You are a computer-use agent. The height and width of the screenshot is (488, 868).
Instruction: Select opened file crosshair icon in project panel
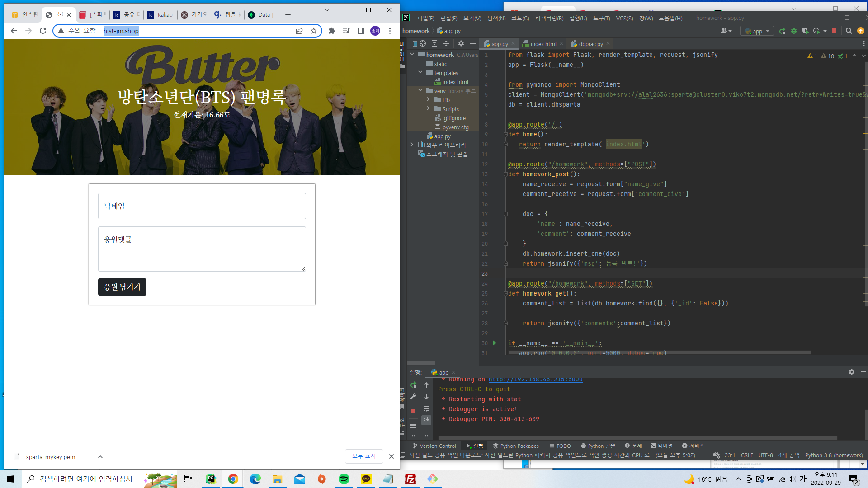coord(423,44)
